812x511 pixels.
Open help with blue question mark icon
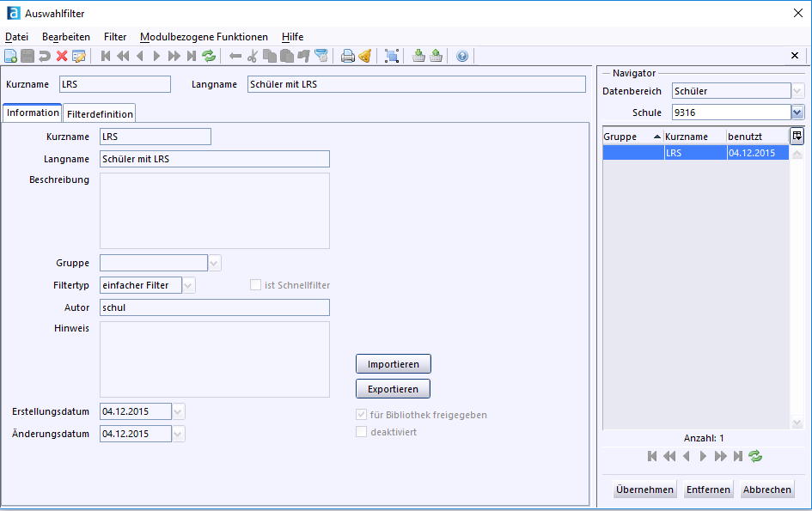[x=462, y=56]
